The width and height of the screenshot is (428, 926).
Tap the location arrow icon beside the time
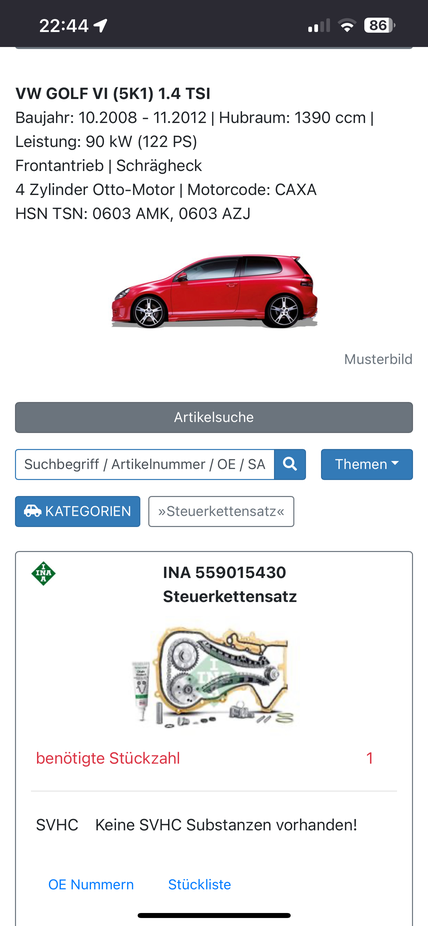[101, 25]
